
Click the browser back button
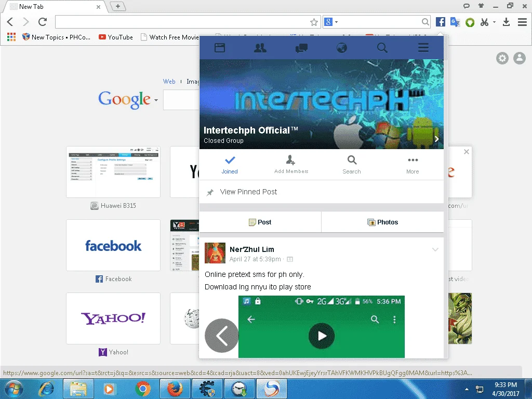point(10,22)
